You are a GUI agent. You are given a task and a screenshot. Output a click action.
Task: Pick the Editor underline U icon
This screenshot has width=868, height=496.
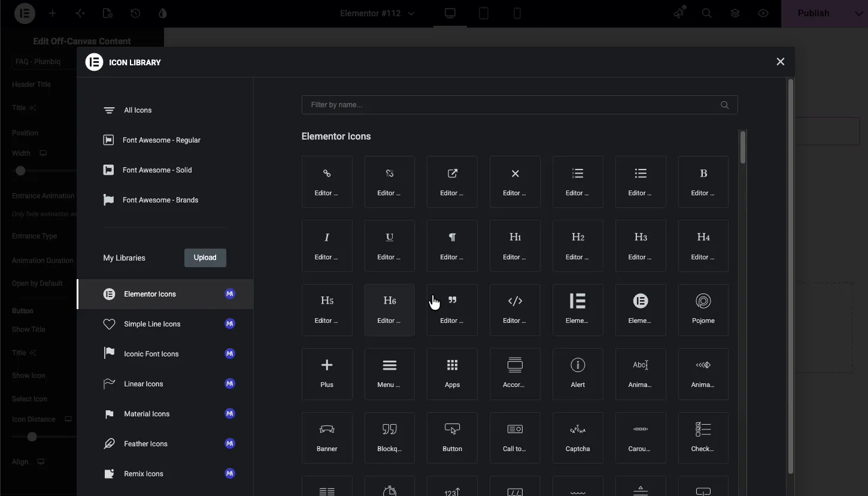390,246
